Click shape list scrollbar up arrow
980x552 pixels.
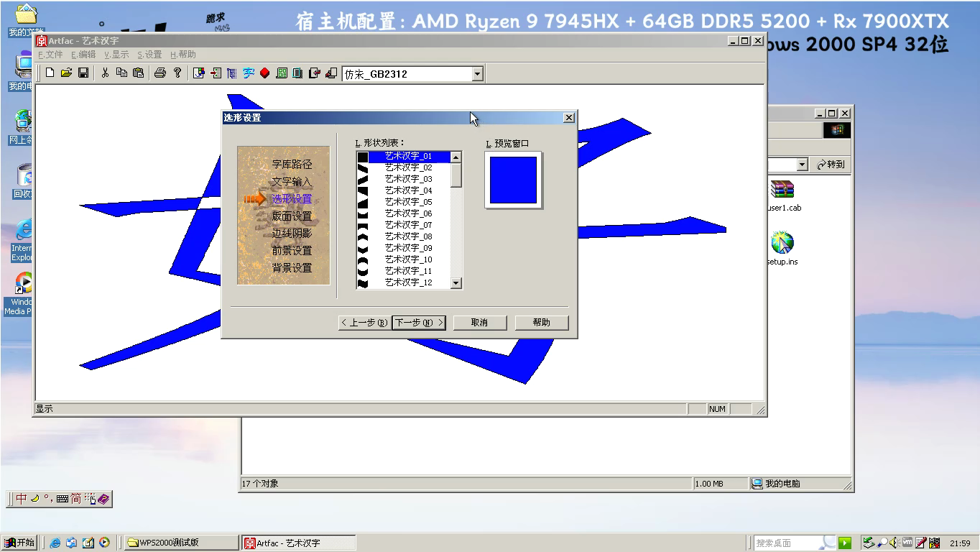pos(456,157)
